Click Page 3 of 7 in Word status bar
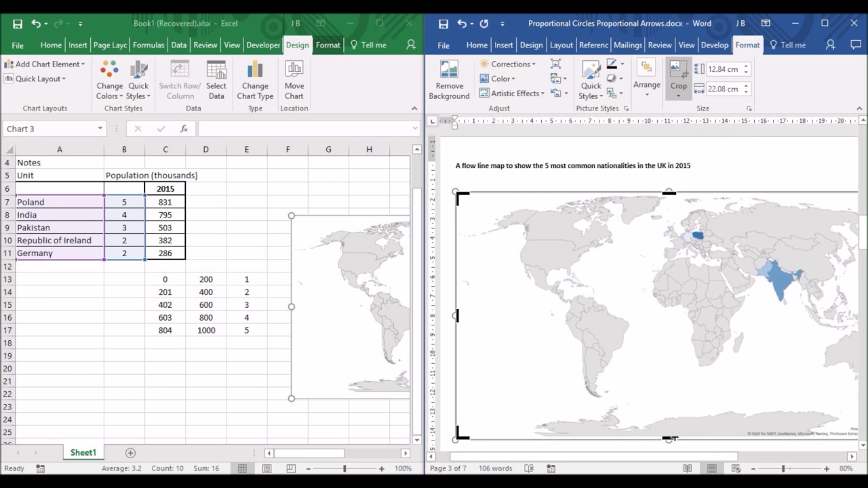 [x=448, y=468]
